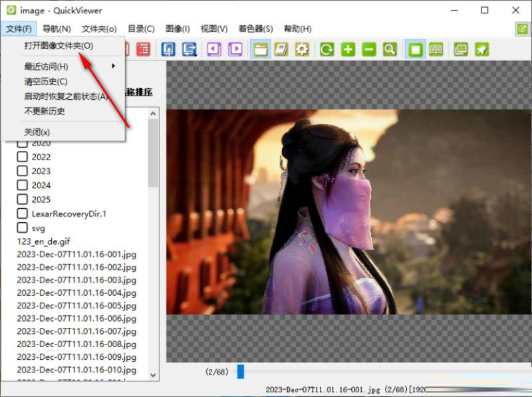Open the 文件(F) menu
Image resolution: width=532 pixels, height=397 pixels.
(19, 29)
